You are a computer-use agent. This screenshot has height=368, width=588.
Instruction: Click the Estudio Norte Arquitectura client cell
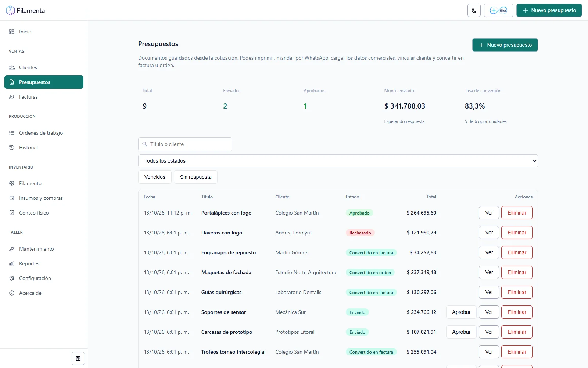tap(306, 272)
